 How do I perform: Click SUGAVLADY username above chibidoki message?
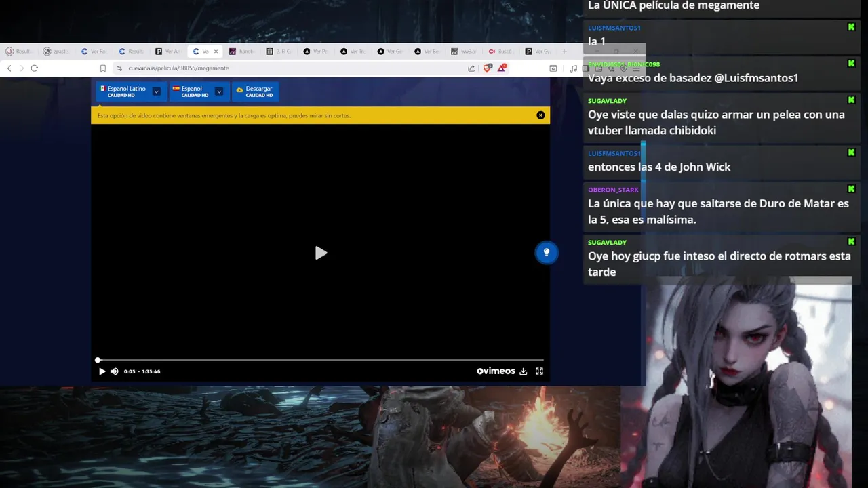click(x=607, y=101)
